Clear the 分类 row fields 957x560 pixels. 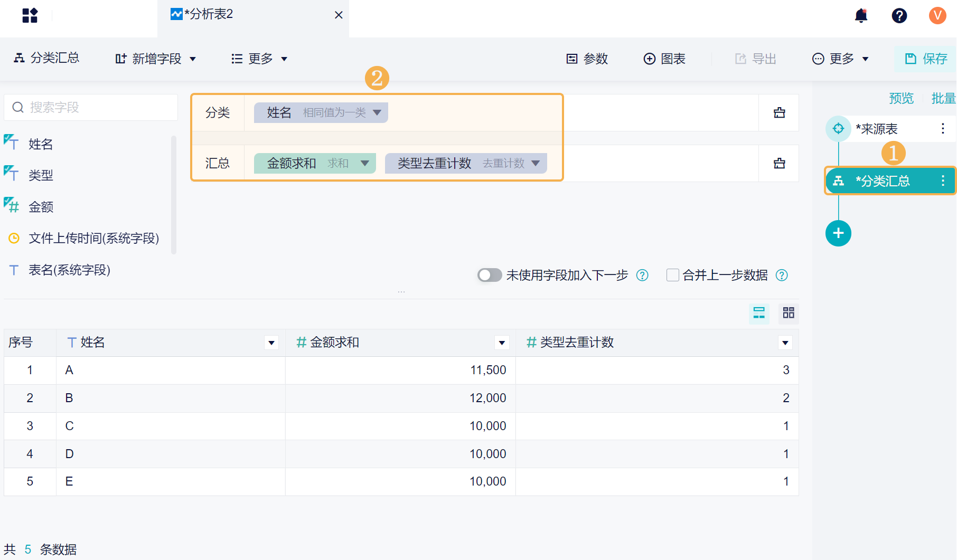(x=779, y=113)
